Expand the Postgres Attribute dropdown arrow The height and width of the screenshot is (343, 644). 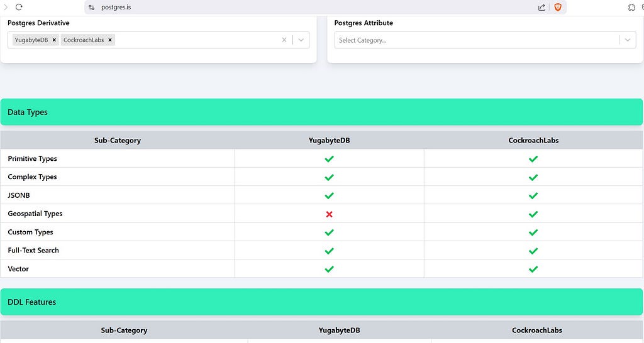(628, 40)
